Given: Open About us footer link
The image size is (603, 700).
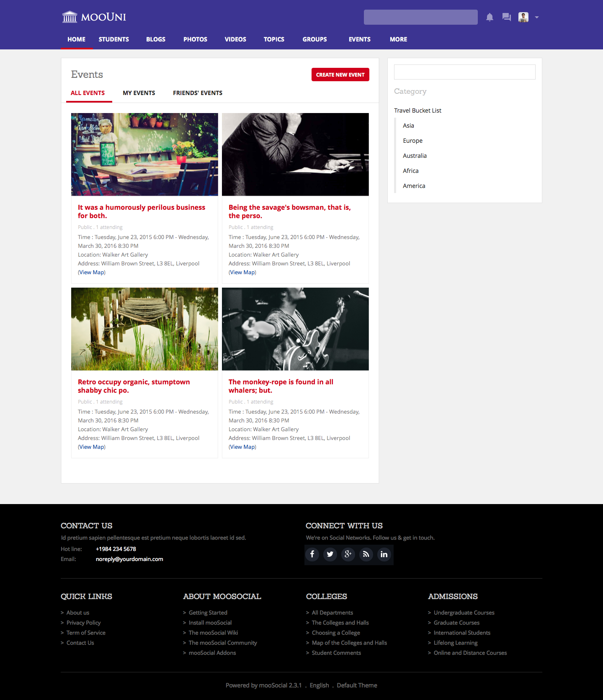Looking at the screenshot, I should click(78, 613).
